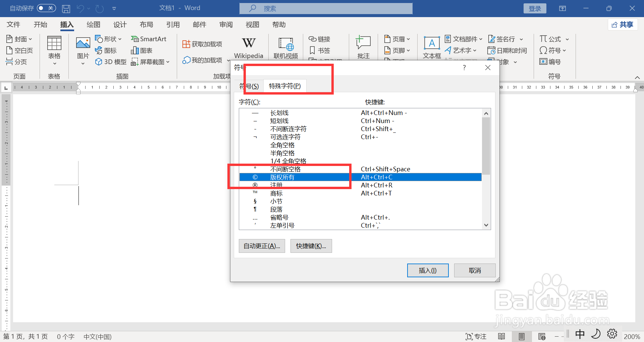Open Ribbon Display Options icon
Image resolution: width=644 pixels, height=342 pixels.
click(x=562, y=8)
